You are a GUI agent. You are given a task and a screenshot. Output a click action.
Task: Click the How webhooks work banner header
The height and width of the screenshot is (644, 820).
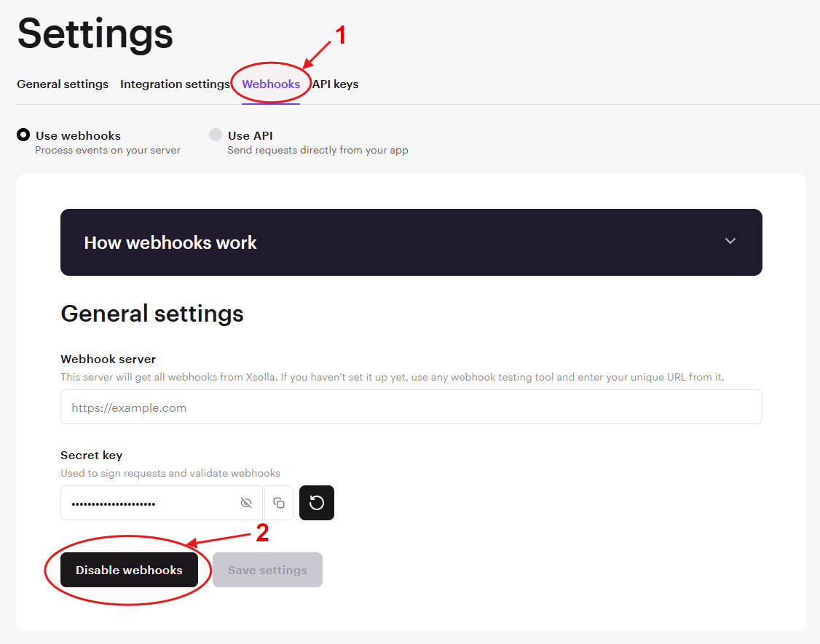coord(170,242)
